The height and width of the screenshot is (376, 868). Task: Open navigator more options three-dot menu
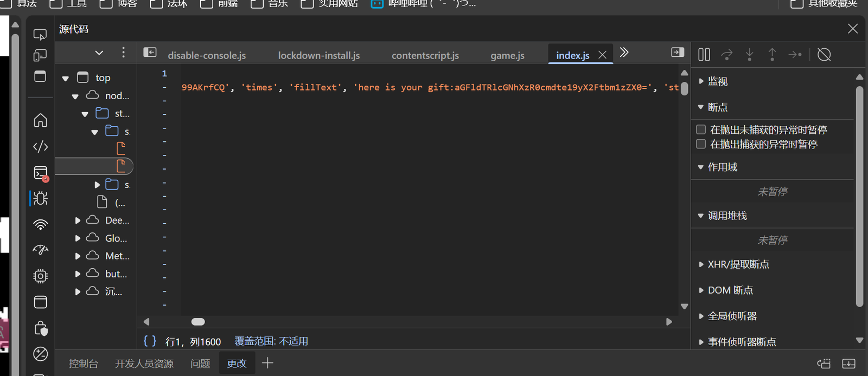click(124, 53)
